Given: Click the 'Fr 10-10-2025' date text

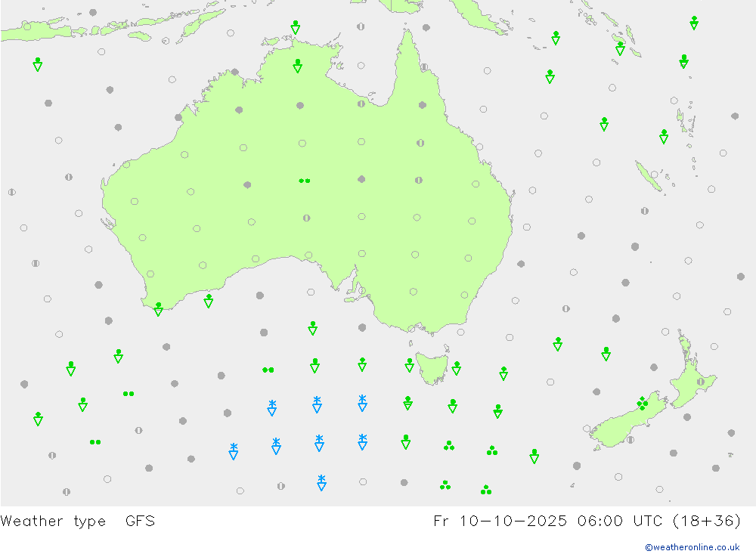Looking at the screenshot, I should (x=500, y=521).
